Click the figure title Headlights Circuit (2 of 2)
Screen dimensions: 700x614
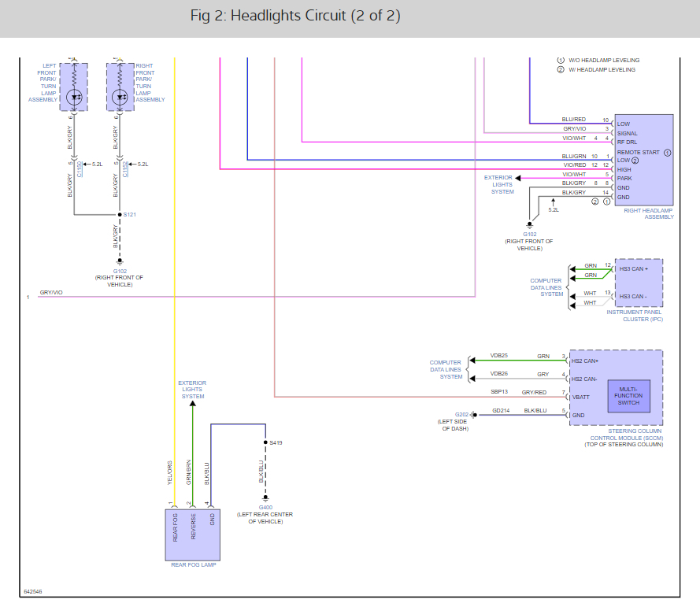point(295,16)
